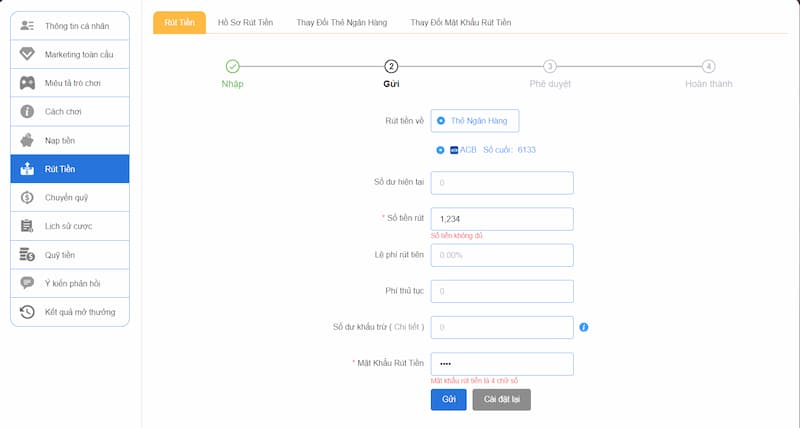Click the step 1 Nhập checkmark circle
Viewport: 800px width, 428px height.
click(x=232, y=67)
